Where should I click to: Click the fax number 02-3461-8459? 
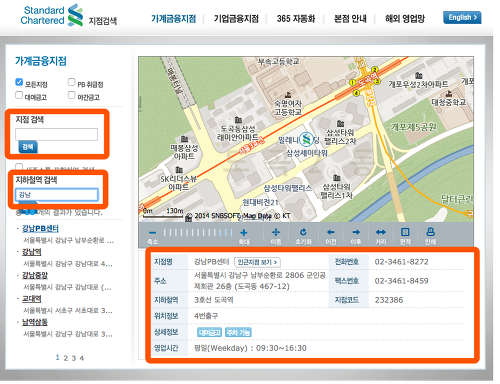pyautogui.click(x=401, y=281)
